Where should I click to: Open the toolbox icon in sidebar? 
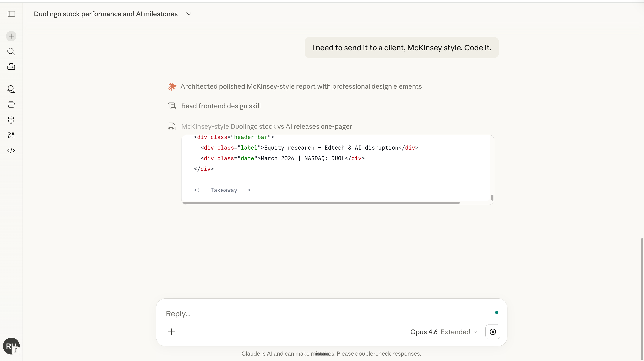point(11,67)
